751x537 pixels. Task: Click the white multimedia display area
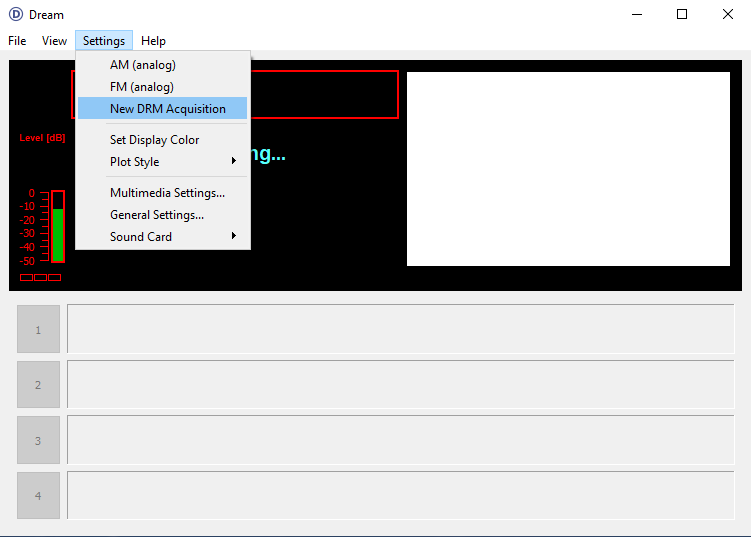(x=568, y=169)
